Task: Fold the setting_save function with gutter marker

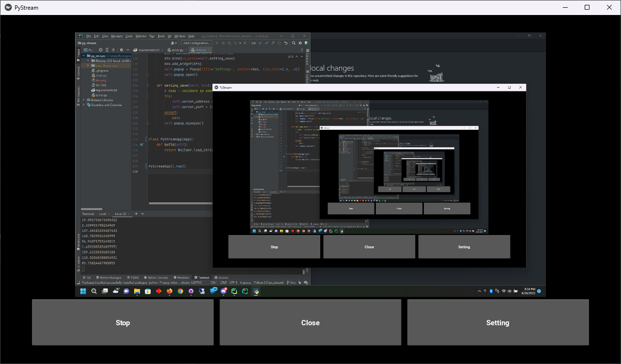Action: click(x=147, y=85)
